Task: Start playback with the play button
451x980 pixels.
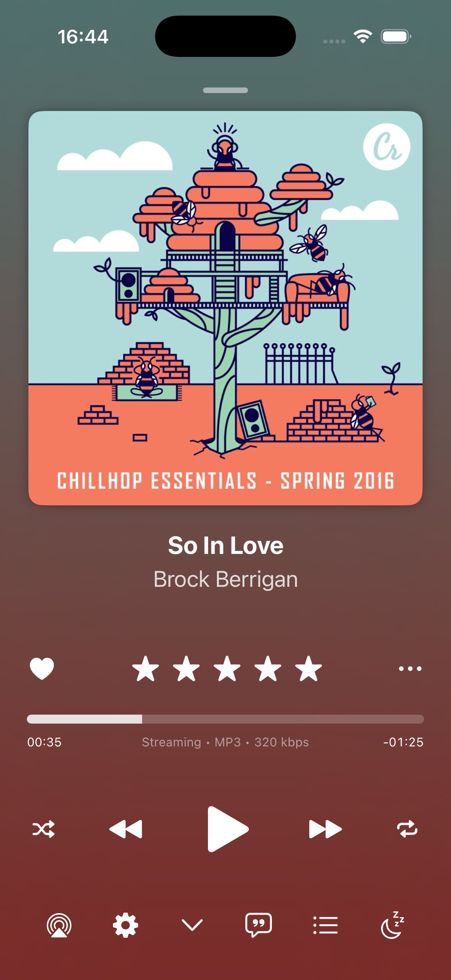Action: 228,829
